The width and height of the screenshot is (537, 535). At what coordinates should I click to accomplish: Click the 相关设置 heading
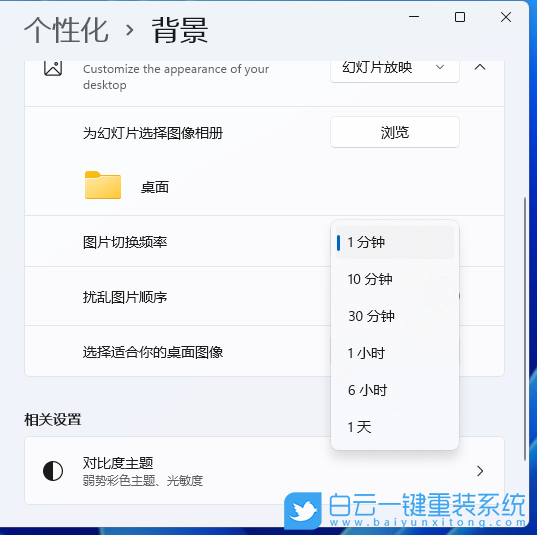point(52,420)
